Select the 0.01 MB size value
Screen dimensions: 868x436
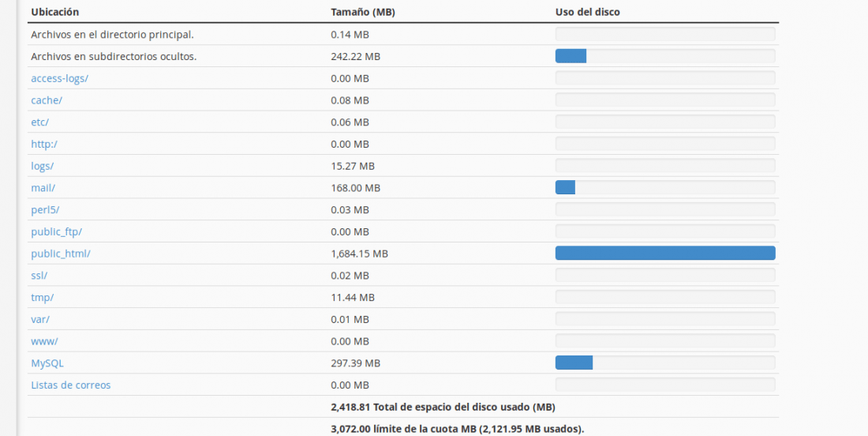350,320
